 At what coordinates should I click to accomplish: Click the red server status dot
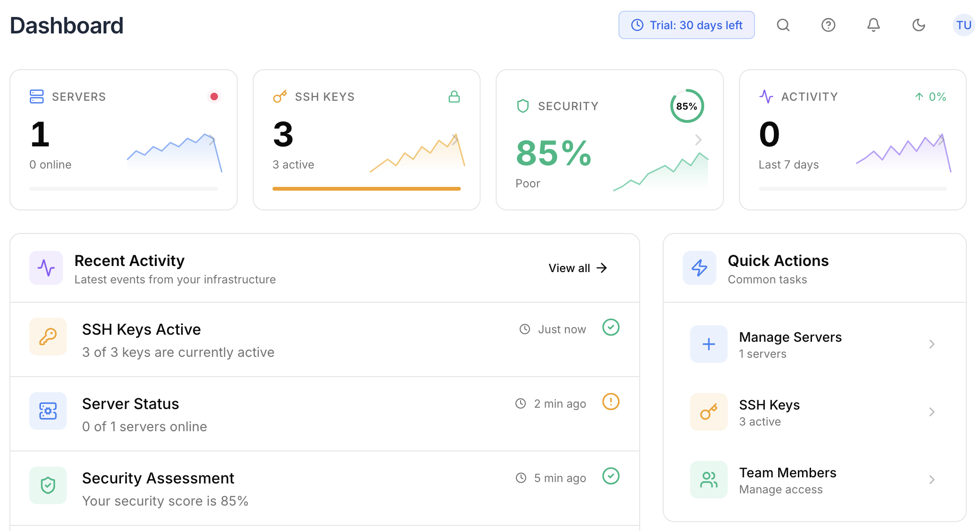214,97
